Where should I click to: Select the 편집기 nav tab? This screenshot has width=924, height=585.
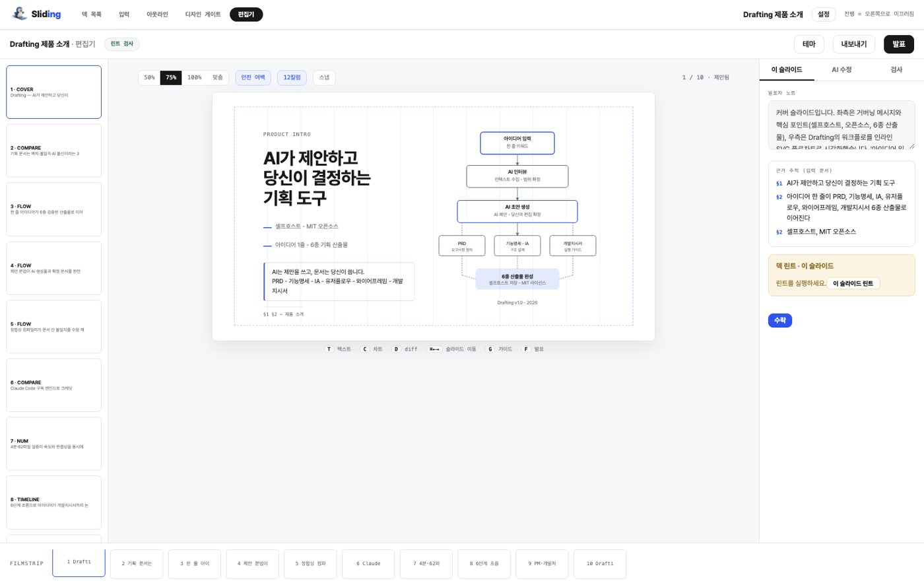pyautogui.click(x=246, y=15)
